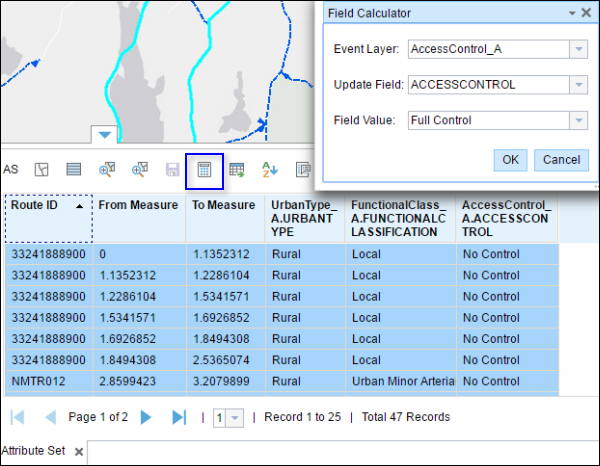Click the sort A-Z icon
The image size is (600, 466).
click(x=269, y=170)
